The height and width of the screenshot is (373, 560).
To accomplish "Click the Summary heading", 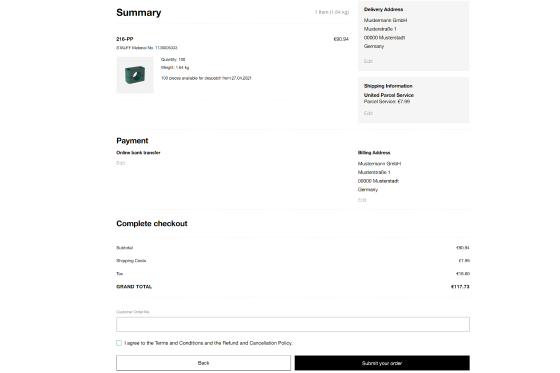I will coord(139,13).
